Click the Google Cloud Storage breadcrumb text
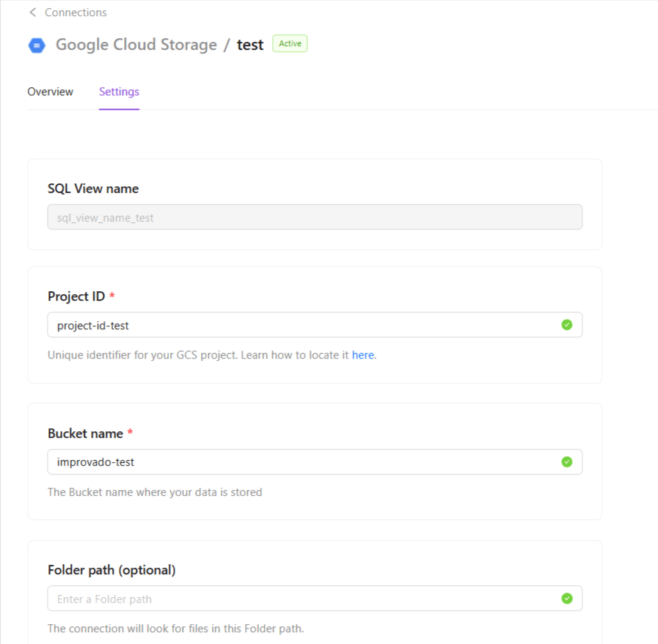 [136, 45]
